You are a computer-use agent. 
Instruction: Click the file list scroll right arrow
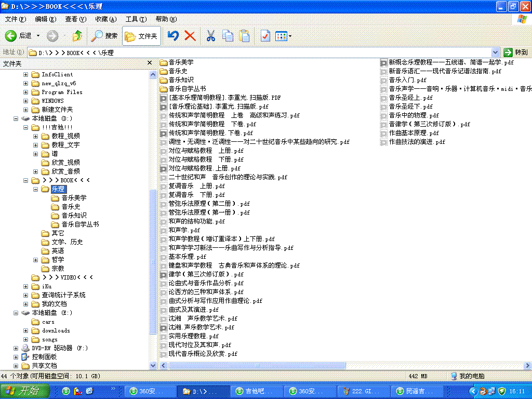527,365
